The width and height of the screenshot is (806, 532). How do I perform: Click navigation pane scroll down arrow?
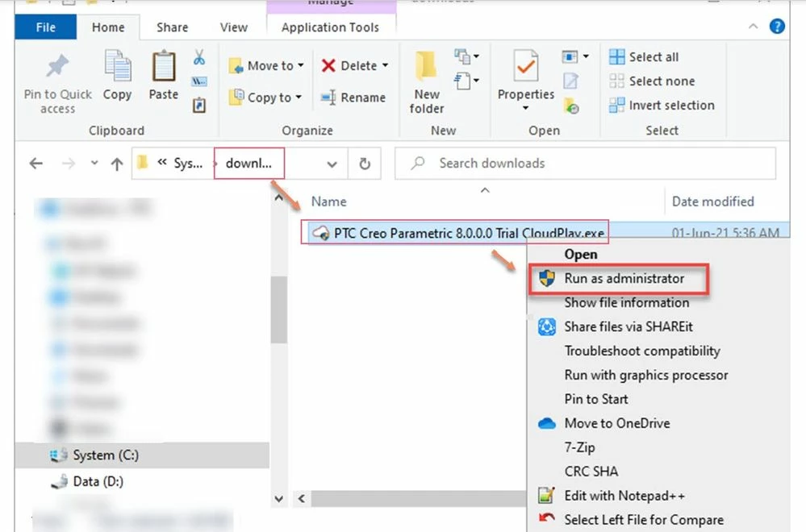278,499
